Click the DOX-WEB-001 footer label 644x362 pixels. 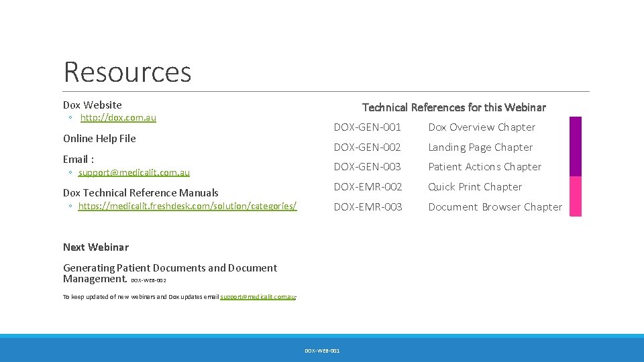point(322,351)
